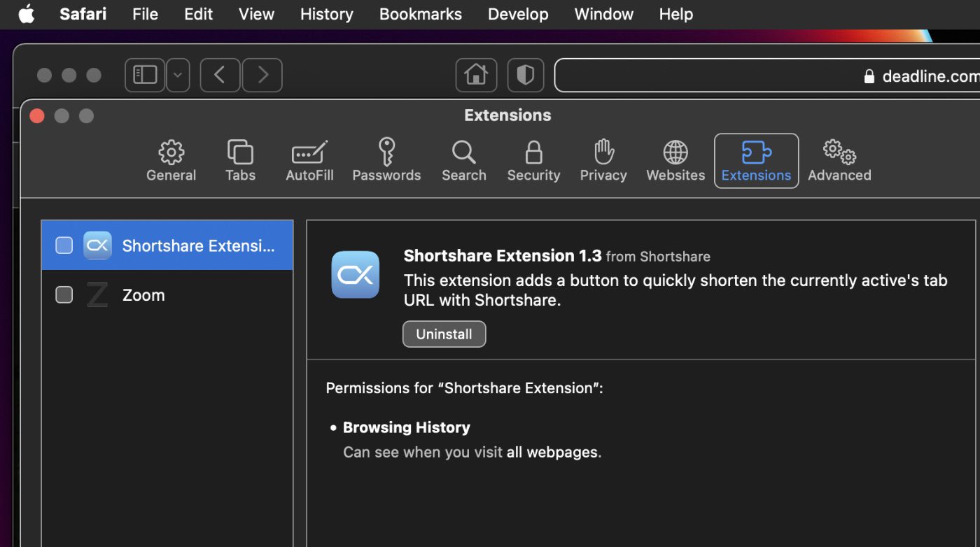Image resolution: width=980 pixels, height=547 pixels.
Task: Open the General preferences pane
Action: pyautogui.click(x=171, y=161)
